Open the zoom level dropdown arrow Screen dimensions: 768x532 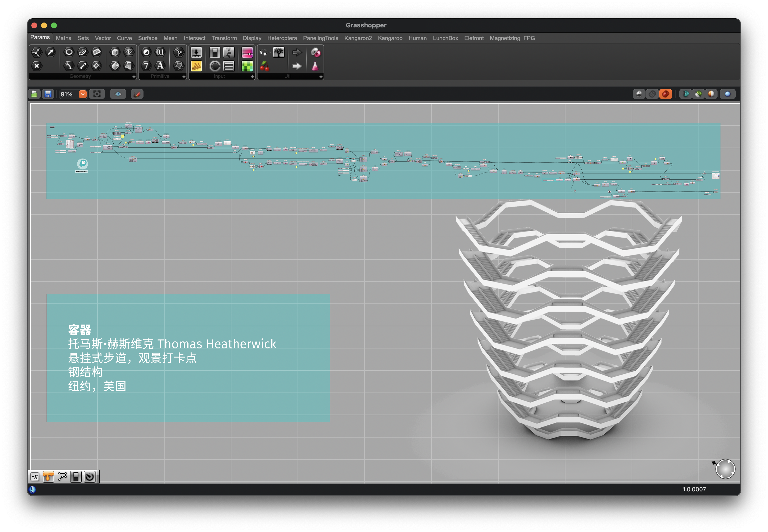tap(82, 94)
